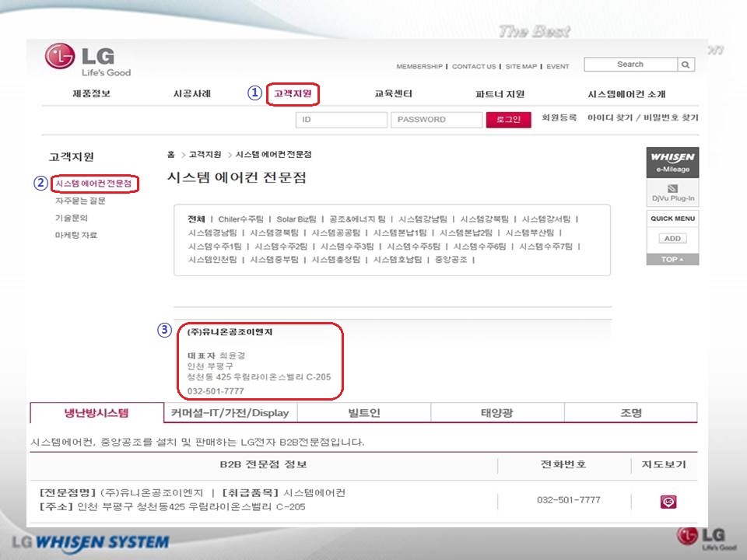Filter by 중앙공조
The width and height of the screenshot is (747, 560).
[451, 260]
